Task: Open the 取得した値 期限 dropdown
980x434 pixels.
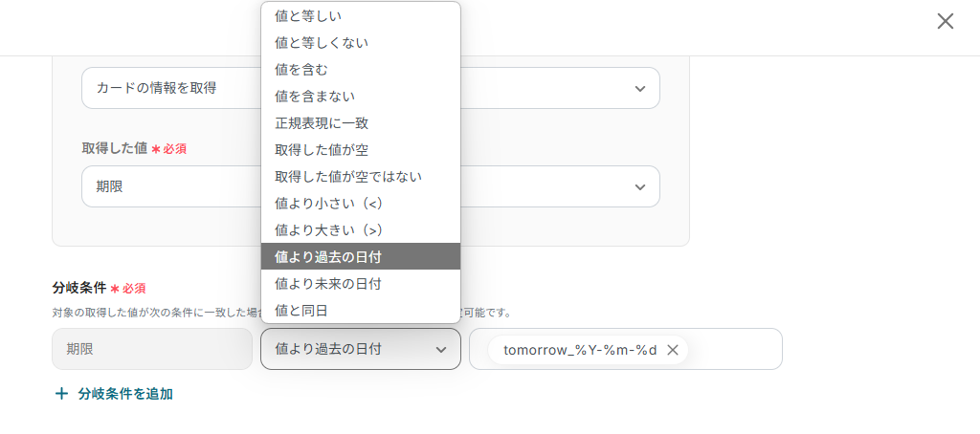Action: click(370, 186)
